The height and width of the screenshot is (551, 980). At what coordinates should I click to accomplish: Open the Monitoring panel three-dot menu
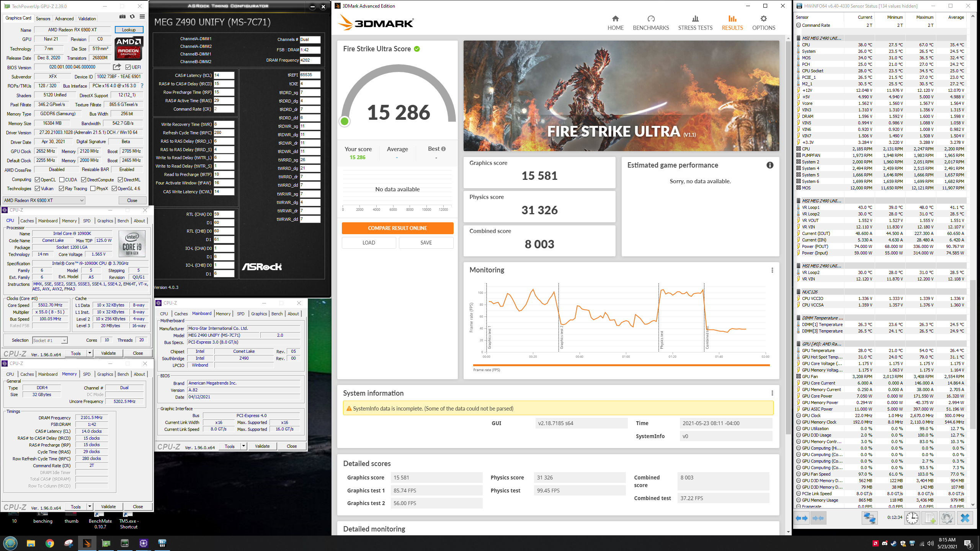[x=772, y=270]
